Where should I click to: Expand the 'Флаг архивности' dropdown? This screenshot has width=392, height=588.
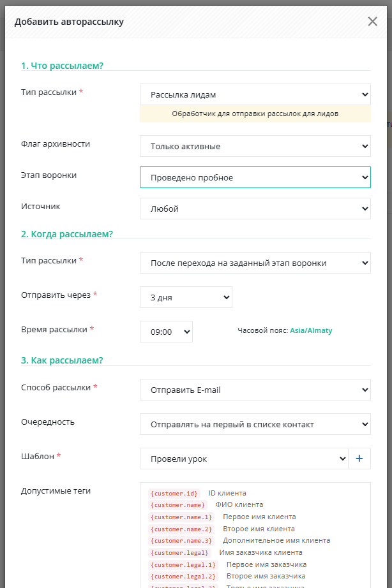coord(255,146)
